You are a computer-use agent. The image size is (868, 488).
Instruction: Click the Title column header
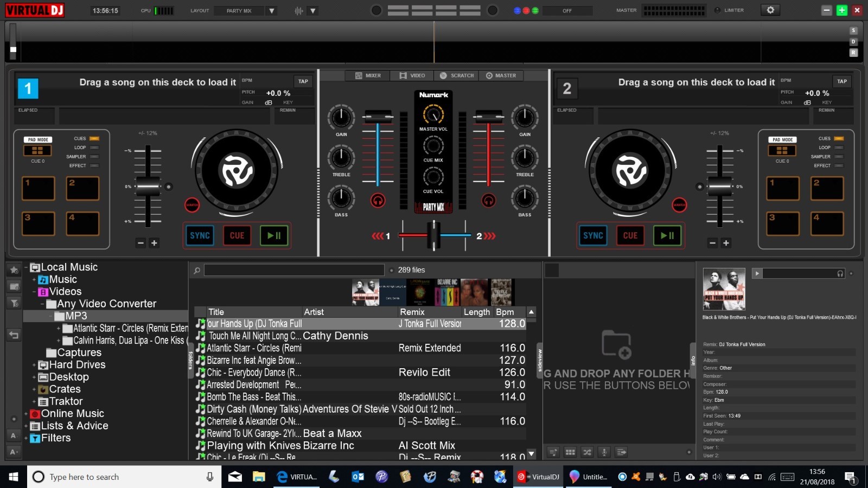[254, 312]
